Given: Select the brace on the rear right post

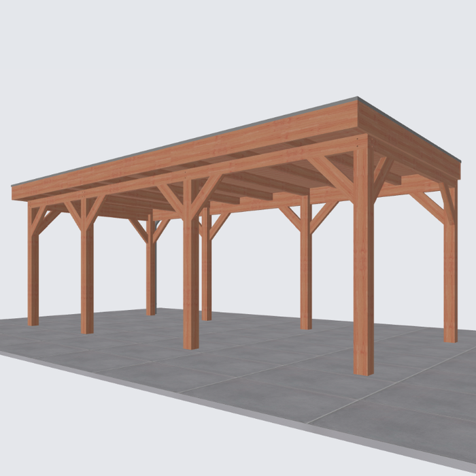Looking at the screenshot, I should click(428, 205).
